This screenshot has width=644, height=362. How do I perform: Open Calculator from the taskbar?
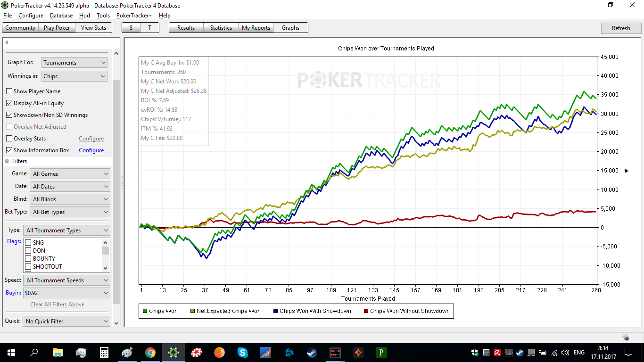[x=104, y=352]
